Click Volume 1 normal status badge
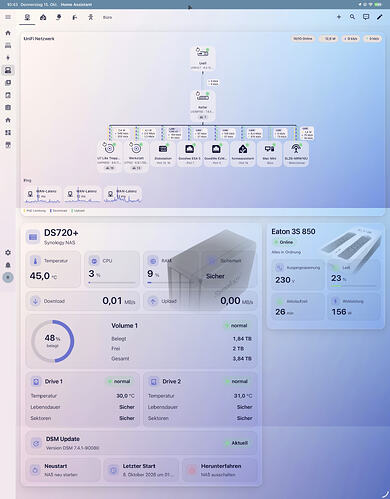390x499 pixels. 236,325
